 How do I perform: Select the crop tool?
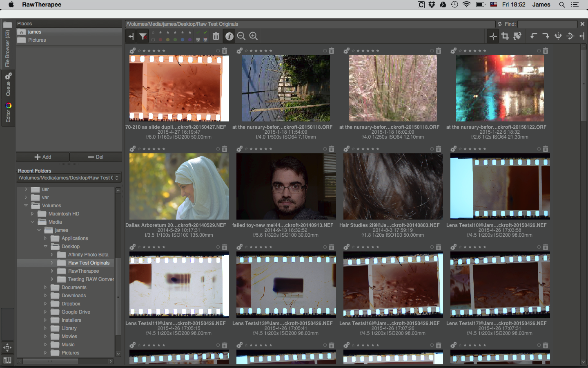pos(505,36)
